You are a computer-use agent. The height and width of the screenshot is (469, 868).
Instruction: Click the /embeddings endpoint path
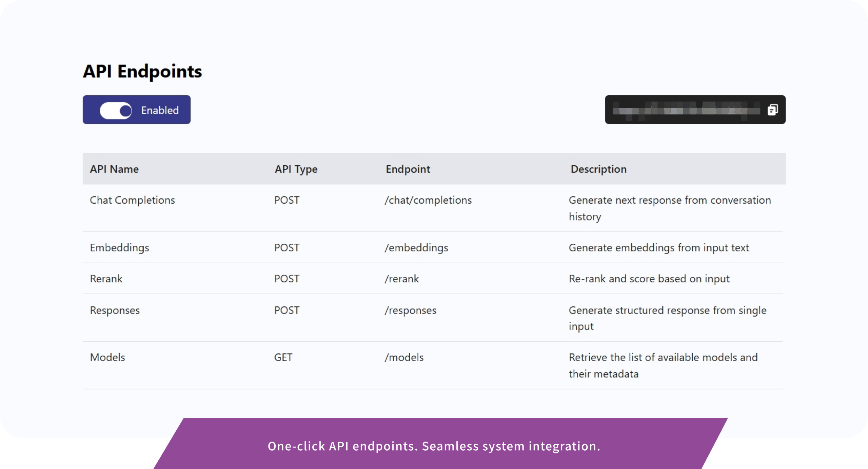tap(416, 248)
